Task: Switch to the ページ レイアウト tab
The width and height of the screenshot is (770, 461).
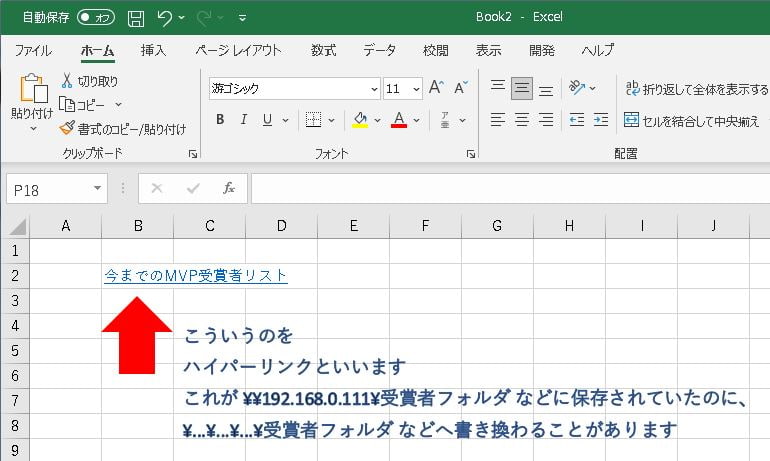Action: [x=238, y=50]
